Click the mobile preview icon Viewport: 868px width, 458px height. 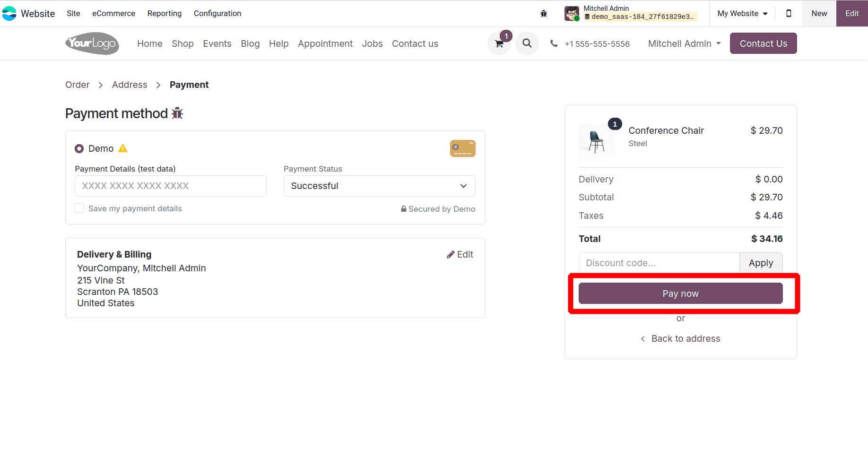789,13
